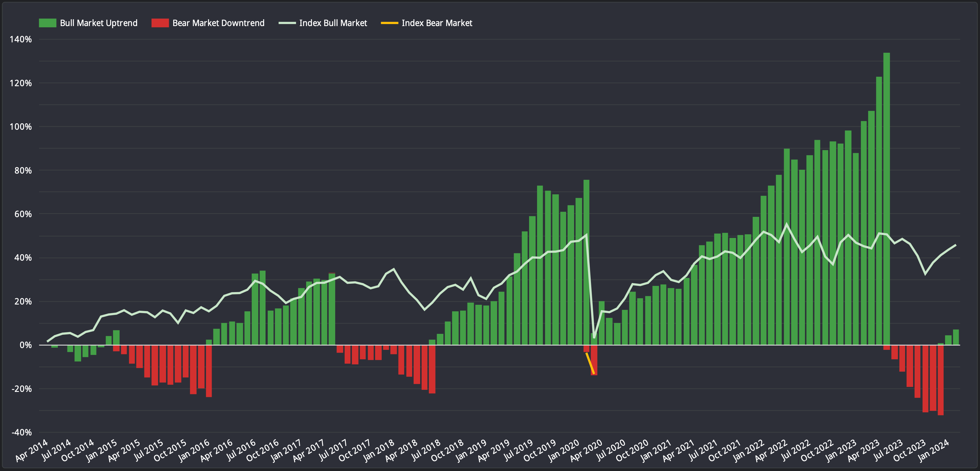The height and width of the screenshot is (471, 980).
Task: Click the red Bear Market Downtrend swatch
Action: tap(160, 23)
